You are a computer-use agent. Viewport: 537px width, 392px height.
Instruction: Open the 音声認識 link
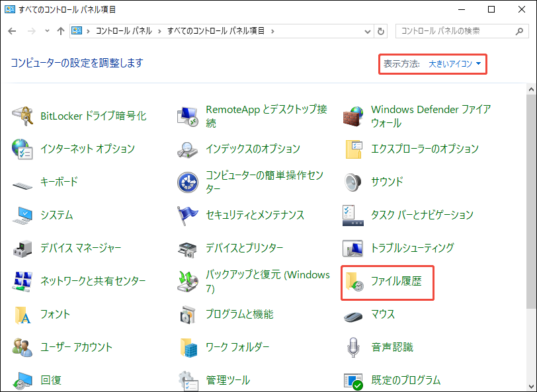[392, 347]
